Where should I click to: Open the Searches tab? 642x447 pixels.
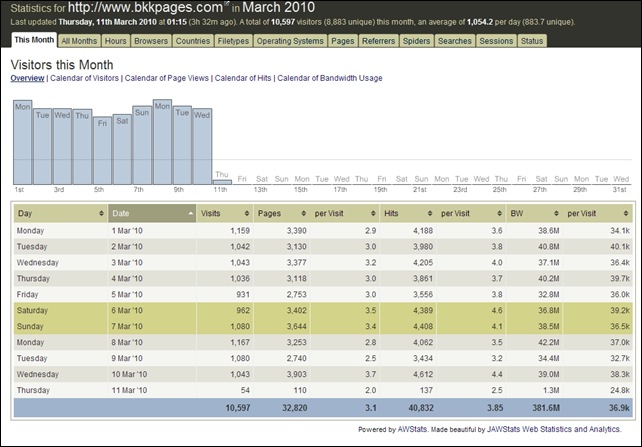(454, 41)
